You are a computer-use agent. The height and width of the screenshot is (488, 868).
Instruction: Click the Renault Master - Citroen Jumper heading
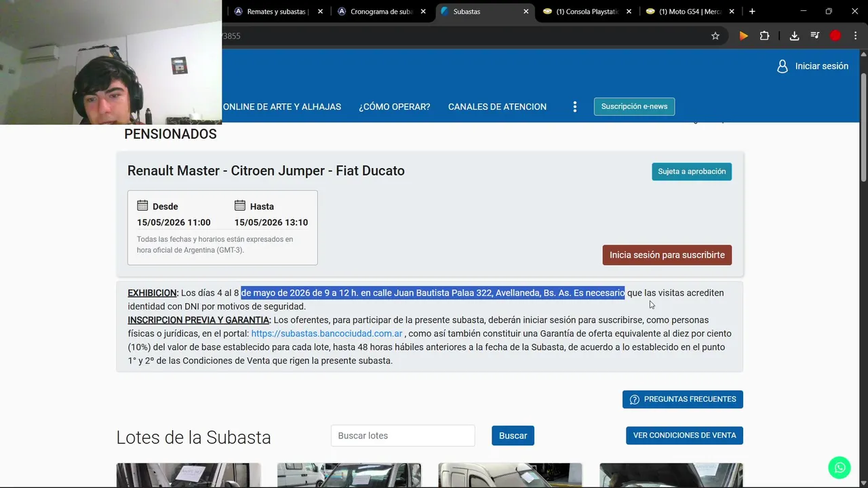(266, 171)
